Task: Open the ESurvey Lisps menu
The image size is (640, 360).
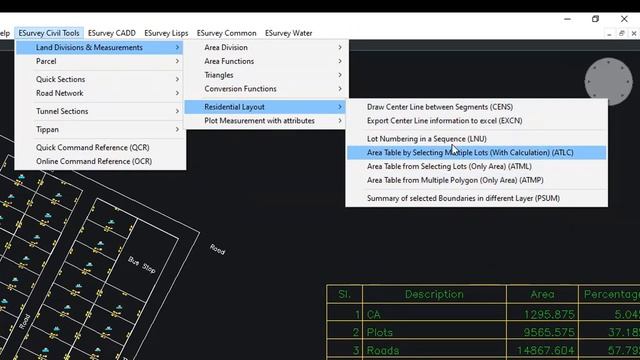Action: point(166,33)
